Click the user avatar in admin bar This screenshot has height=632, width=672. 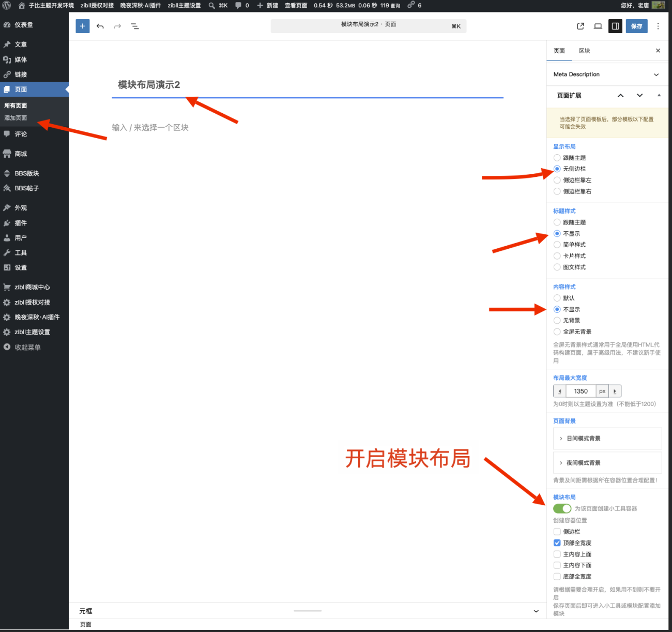(659, 5)
